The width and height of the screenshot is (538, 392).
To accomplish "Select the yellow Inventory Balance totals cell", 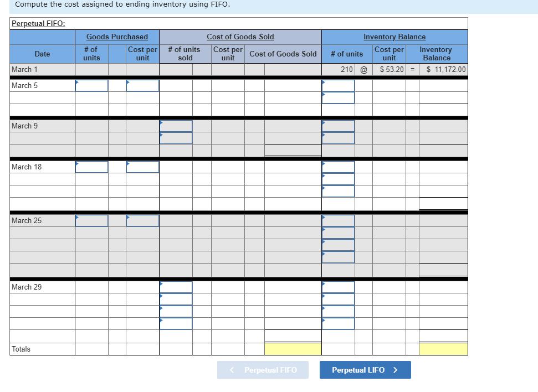I will coord(442,349).
